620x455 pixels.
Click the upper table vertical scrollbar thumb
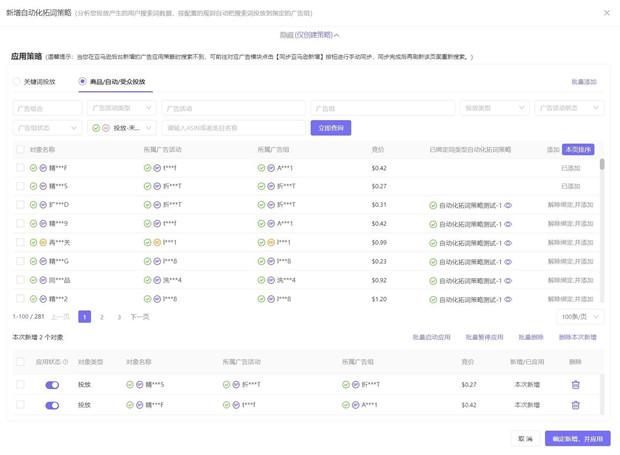602,164
